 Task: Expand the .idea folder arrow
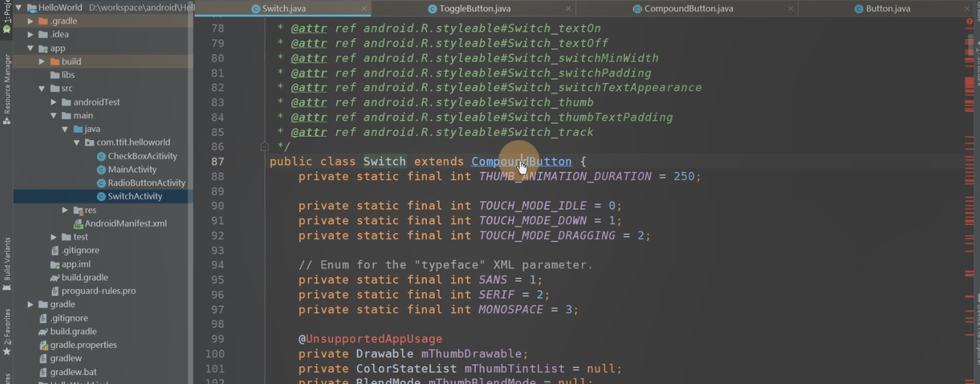click(x=31, y=34)
